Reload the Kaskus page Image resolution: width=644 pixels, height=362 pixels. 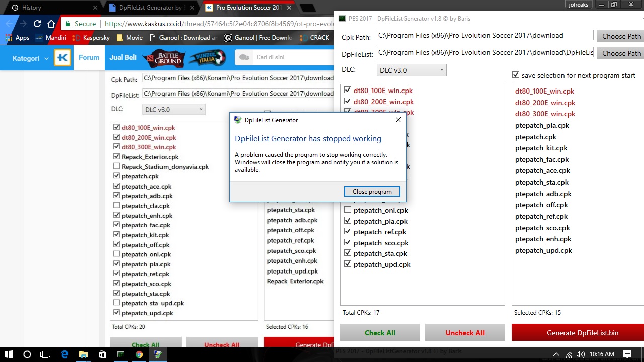click(37, 24)
